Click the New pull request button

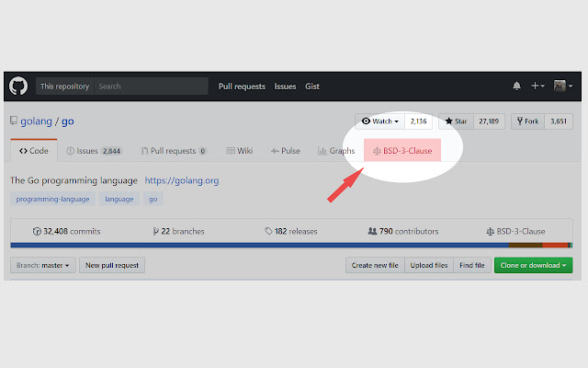pos(112,265)
